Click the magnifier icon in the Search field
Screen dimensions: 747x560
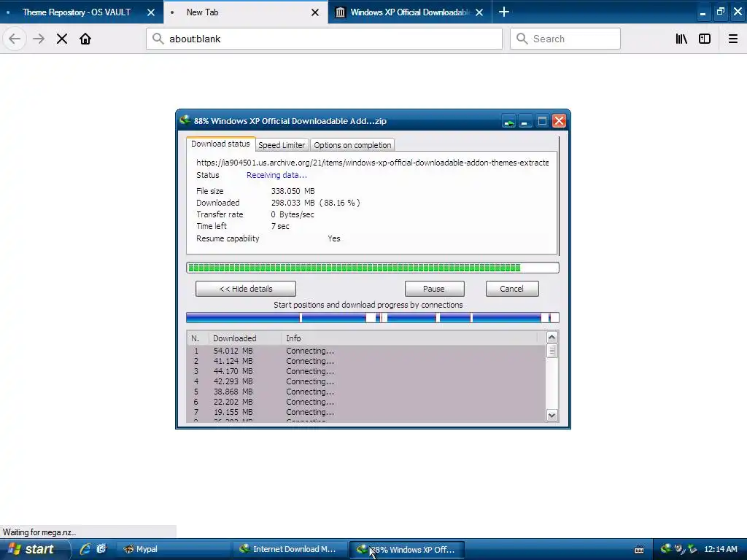[x=522, y=39]
